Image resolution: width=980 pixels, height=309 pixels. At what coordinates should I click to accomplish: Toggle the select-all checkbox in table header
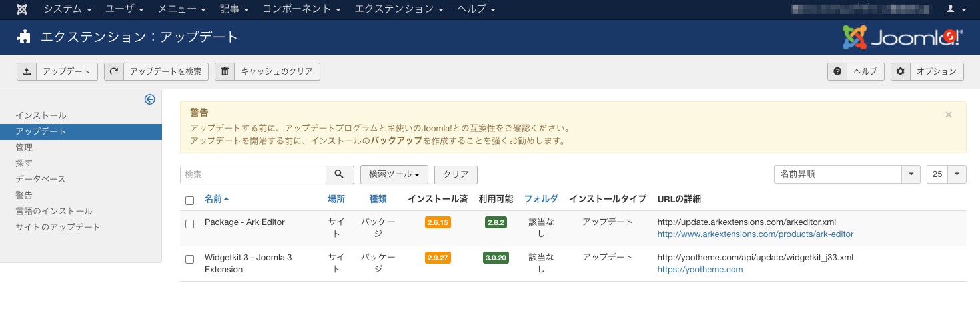190,200
